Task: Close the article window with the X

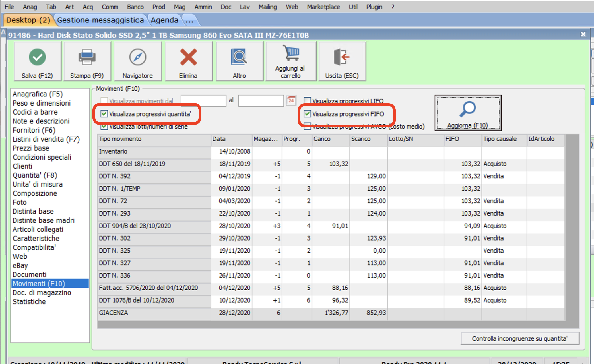Action: [583, 34]
